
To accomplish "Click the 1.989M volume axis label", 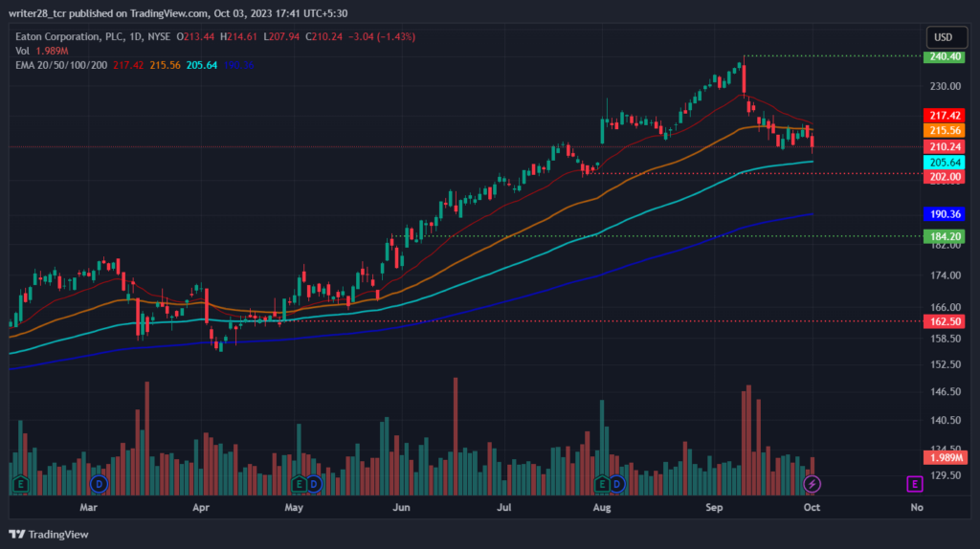I will (945, 458).
